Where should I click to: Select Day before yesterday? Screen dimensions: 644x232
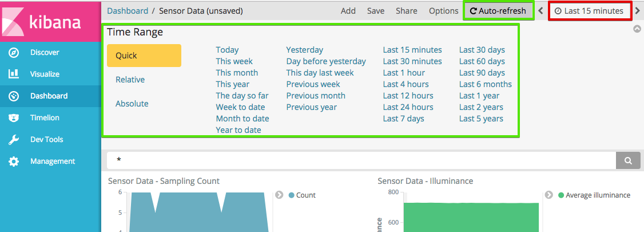click(x=326, y=61)
